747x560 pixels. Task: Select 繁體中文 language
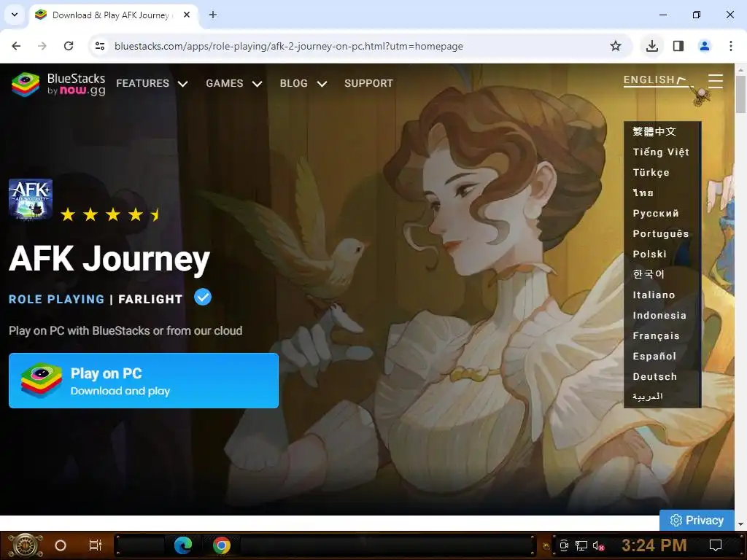click(654, 131)
